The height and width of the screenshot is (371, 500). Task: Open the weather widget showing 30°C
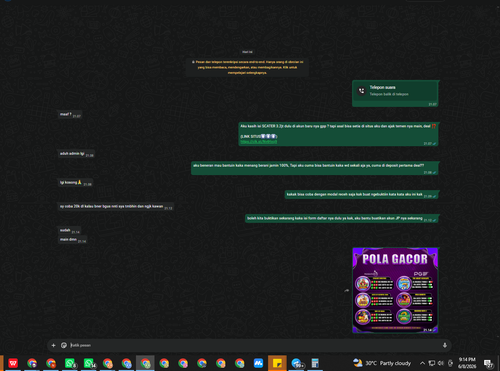[382, 363]
